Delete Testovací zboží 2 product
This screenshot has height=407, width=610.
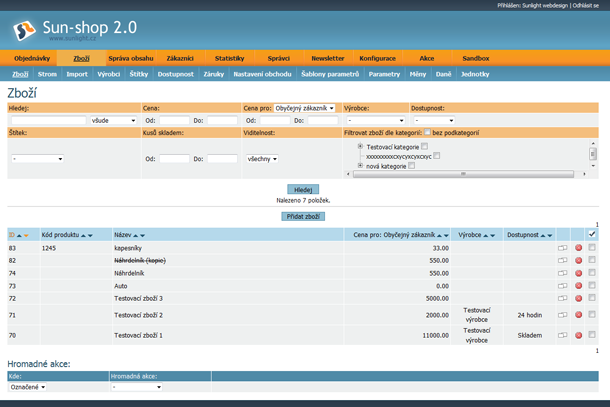578,315
